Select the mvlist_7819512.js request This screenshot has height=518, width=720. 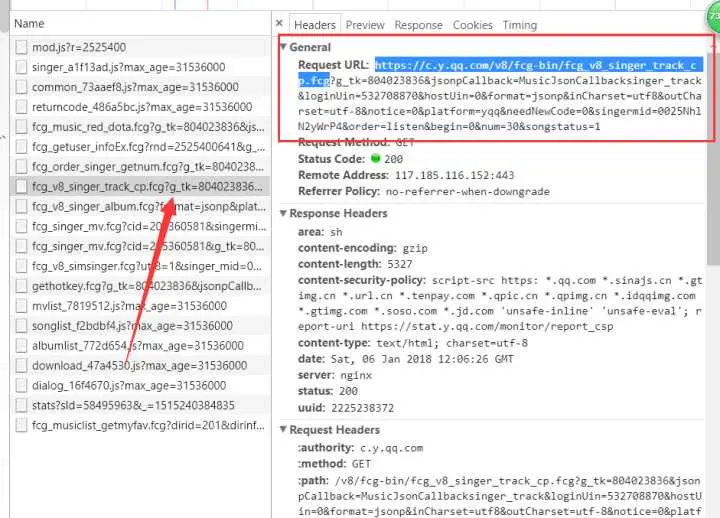click(x=140, y=306)
